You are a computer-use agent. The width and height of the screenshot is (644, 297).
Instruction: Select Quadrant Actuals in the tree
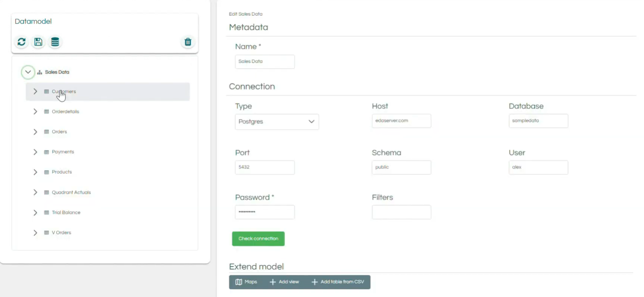pos(71,192)
